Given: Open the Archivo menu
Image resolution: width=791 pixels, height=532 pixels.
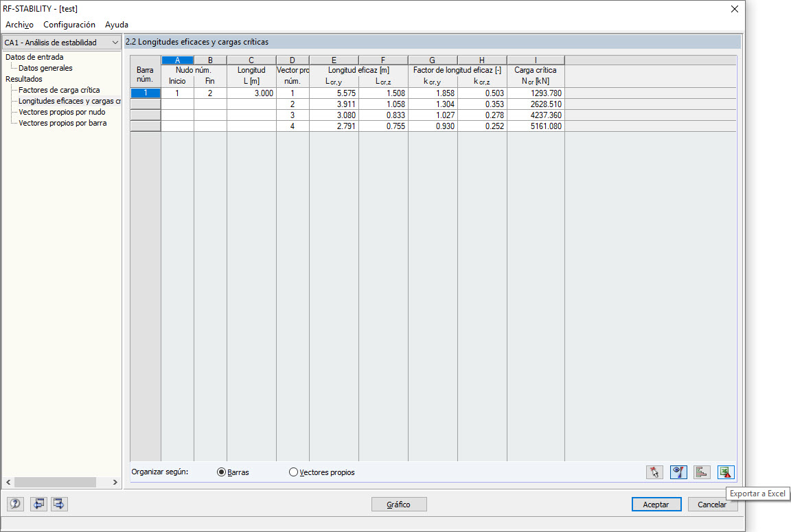Looking at the screenshot, I should pos(19,25).
